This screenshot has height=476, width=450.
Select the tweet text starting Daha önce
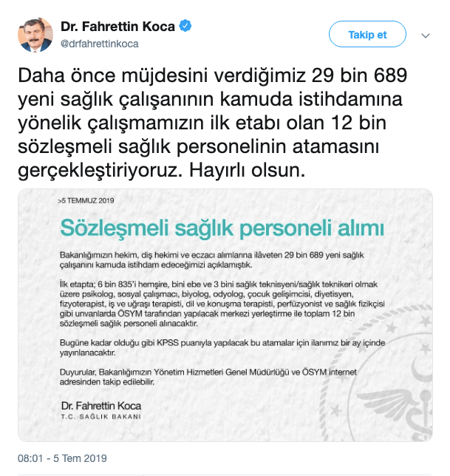pyautogui.click(x=212, y=123)
